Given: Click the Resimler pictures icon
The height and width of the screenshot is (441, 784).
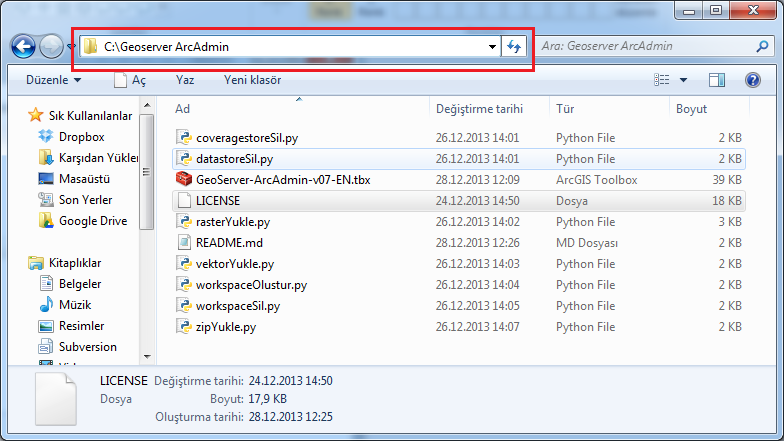Looking at the screenshot, I should tap(46, 326).
